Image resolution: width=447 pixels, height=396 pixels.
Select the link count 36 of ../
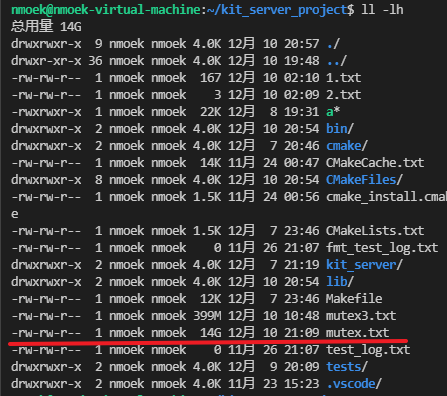coord(95,61)
